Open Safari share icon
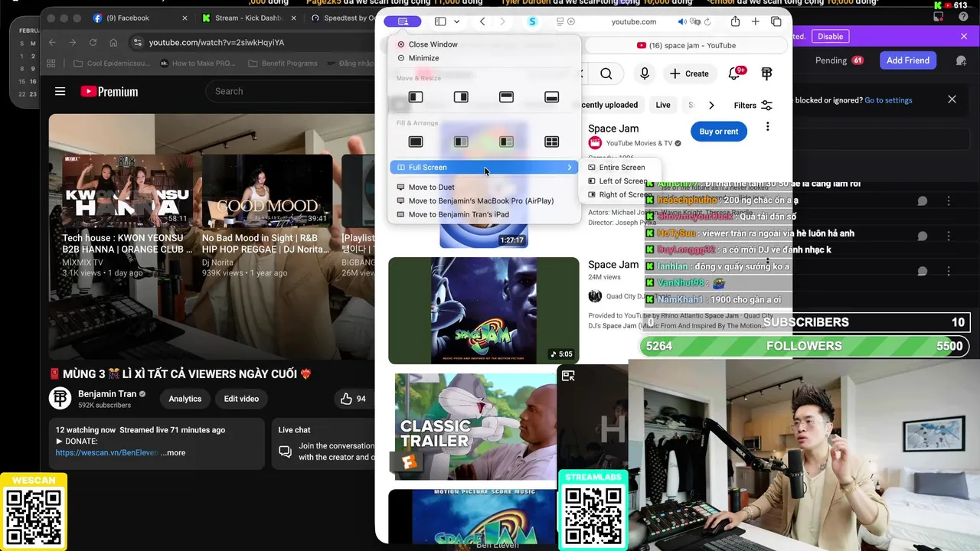 coord(735,21)
